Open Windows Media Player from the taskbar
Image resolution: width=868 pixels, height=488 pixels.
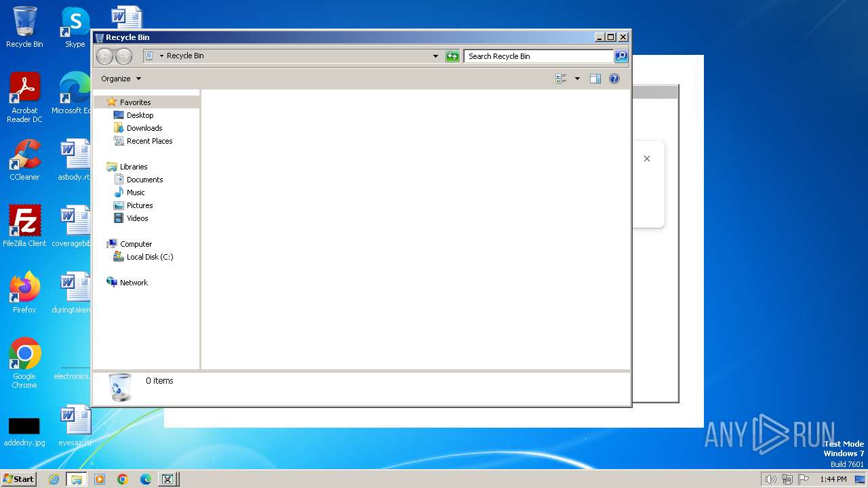100,479
